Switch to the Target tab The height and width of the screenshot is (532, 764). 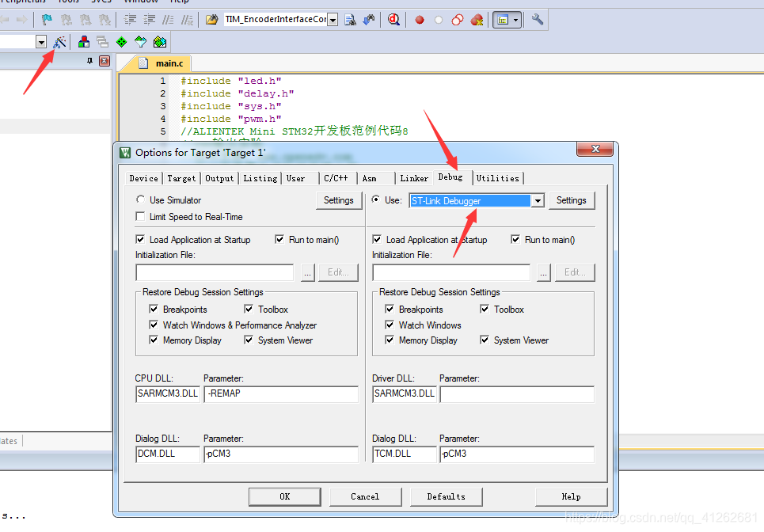tap(181, 178)
